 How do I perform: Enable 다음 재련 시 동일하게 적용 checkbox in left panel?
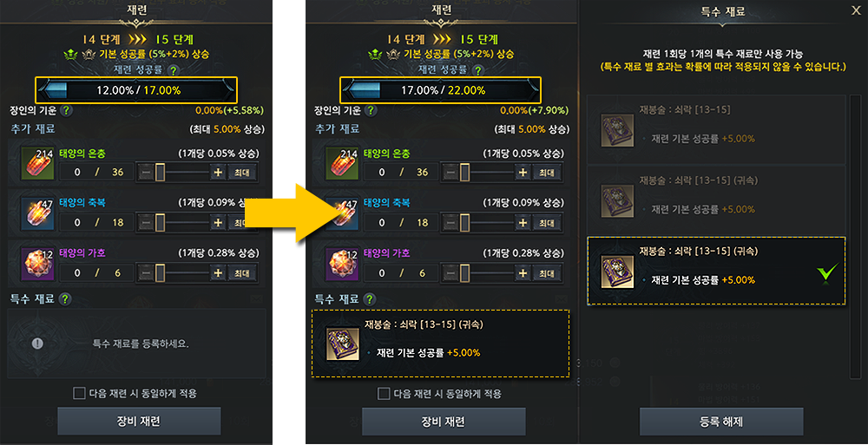click(x=79, y=394)
